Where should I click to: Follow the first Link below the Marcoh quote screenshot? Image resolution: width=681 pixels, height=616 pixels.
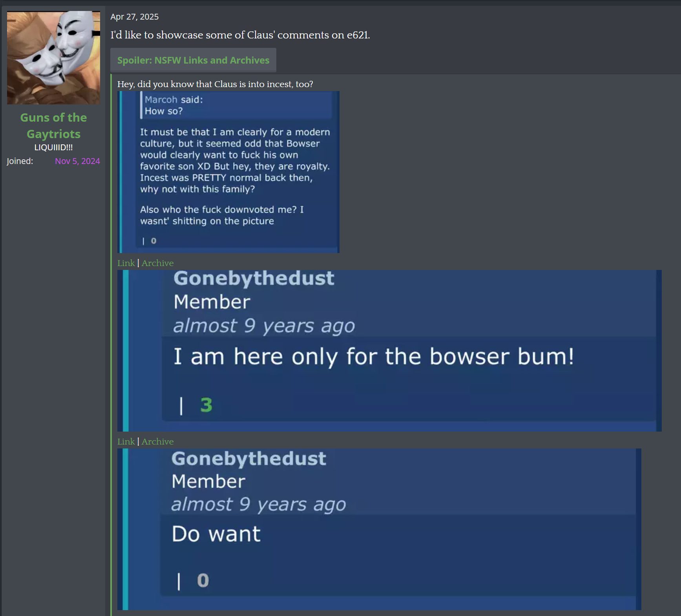coord(126,263)
